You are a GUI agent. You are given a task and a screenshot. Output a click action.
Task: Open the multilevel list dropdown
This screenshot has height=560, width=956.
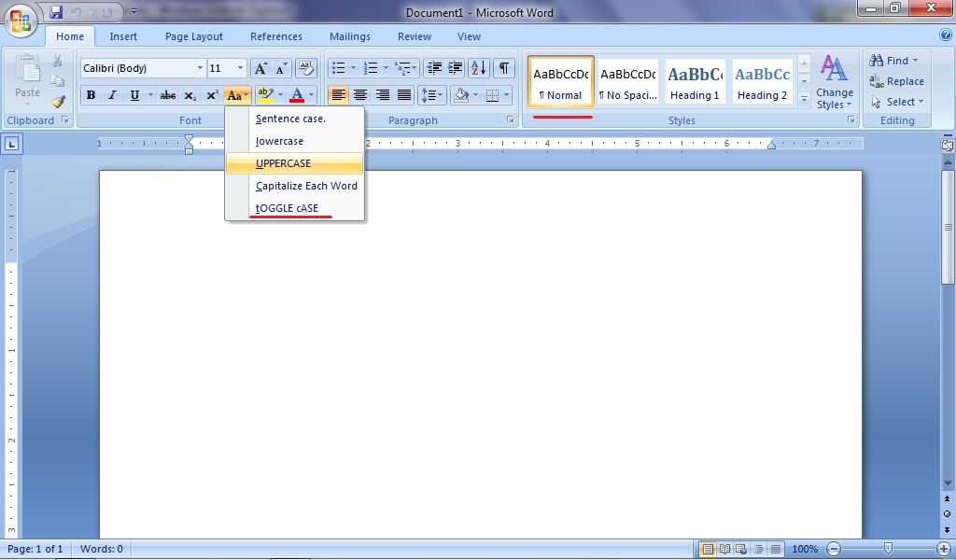point(406,67)
